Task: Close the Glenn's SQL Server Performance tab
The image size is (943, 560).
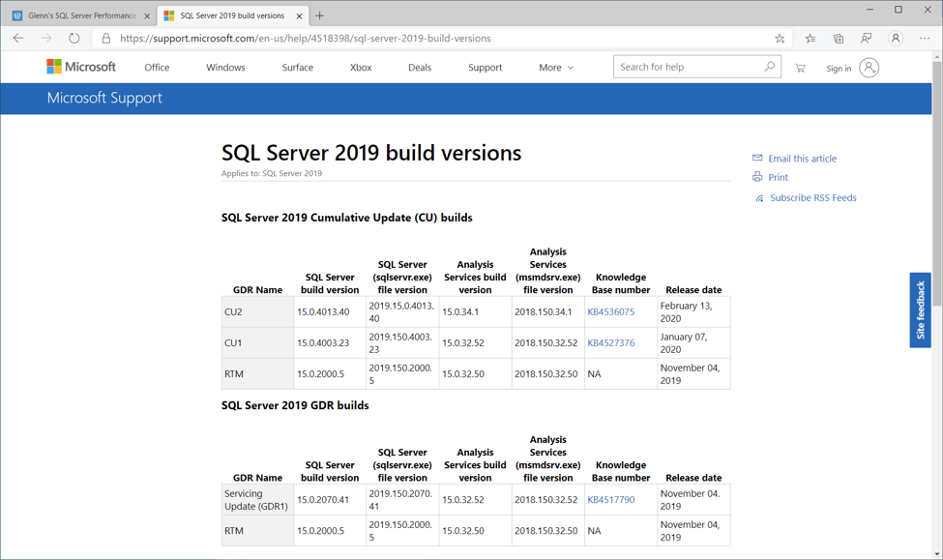Action: pyautogui.click(x=147, y=16)
